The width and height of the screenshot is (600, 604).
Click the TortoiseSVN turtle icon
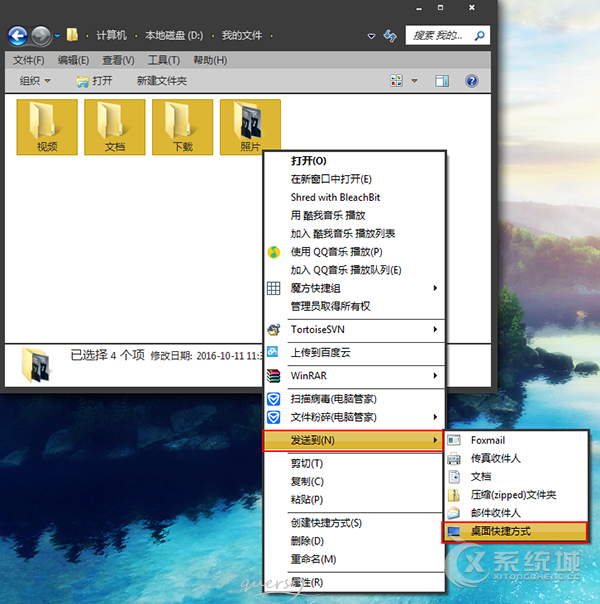tap(274, 329)
